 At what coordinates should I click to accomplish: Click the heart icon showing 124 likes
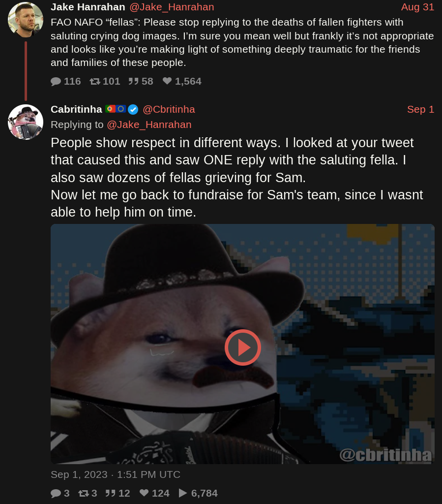coord(144,493)
